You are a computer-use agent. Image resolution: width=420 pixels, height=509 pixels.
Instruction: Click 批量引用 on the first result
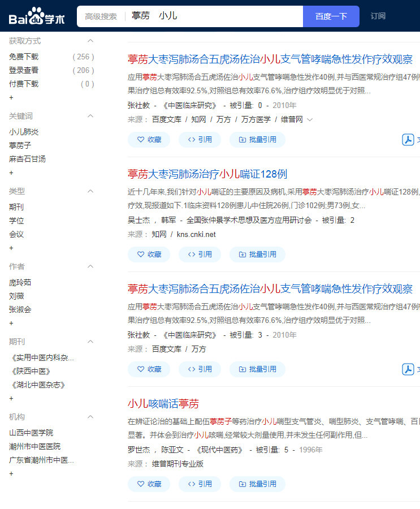point(257,140)
